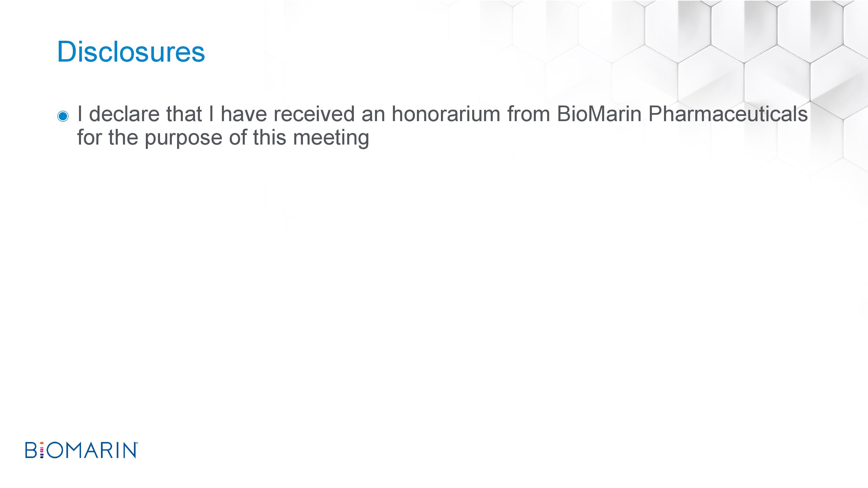Viewport: 868px width, 488px height.
Task: Click the blue bullet point marker
Action: coord(63,116)
